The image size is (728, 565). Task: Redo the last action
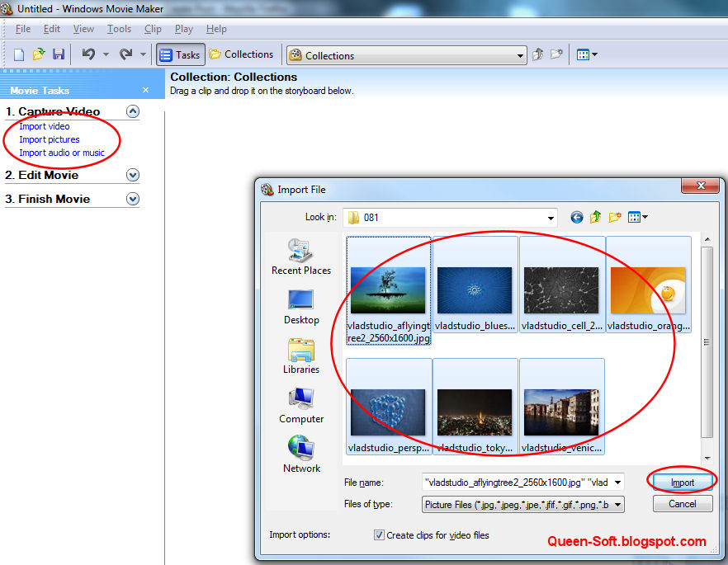click(125, 54)
